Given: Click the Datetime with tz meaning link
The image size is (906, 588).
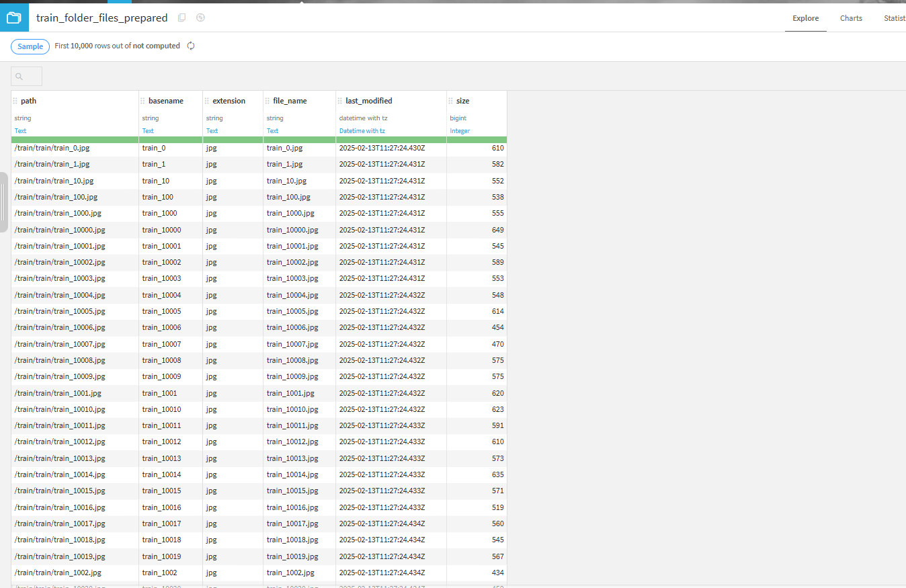Looking at the screenshot, I should point(362,131).
